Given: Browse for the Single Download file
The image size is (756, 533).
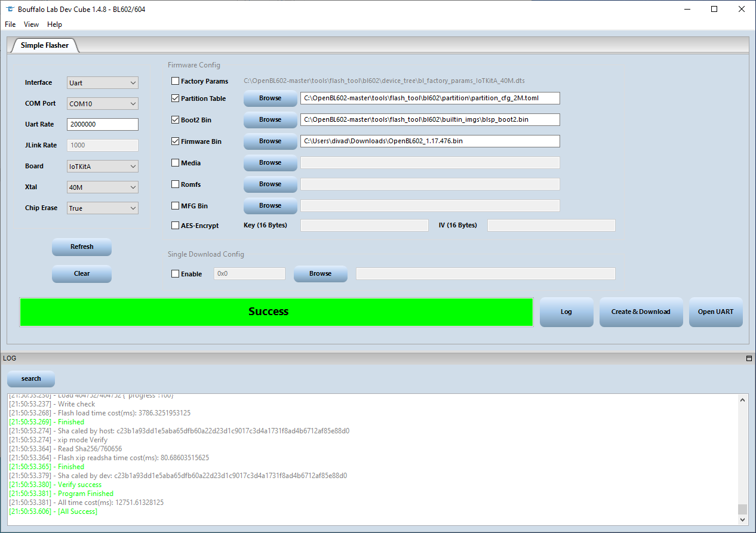Looking at the screenshot, I should (320, 274).
